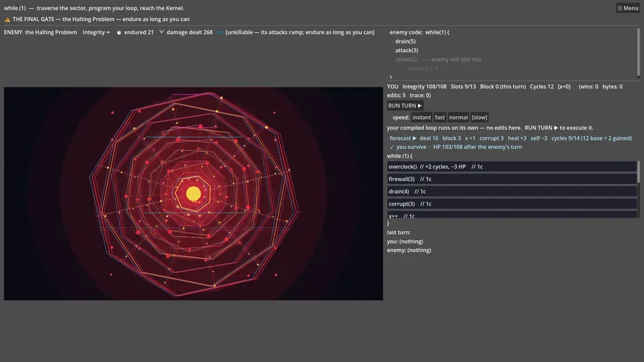Click the faded 'attack(2)' enemy line

[407, 59]
